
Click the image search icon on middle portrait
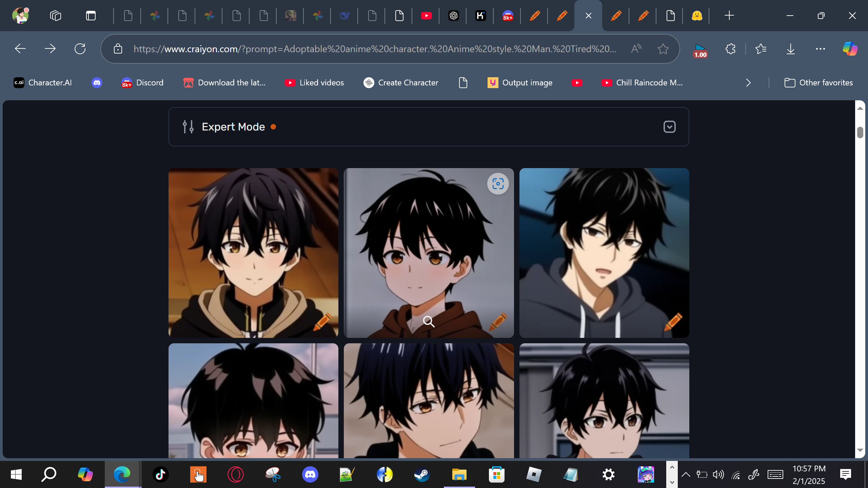click(498, 184)
